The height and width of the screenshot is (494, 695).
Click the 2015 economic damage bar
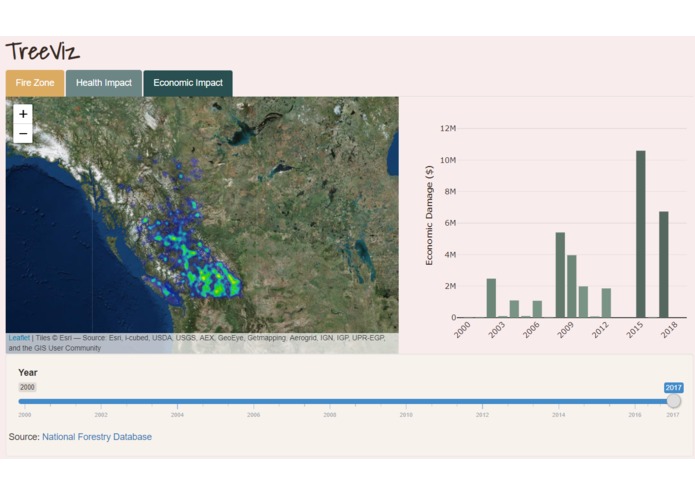pos(640,234)
